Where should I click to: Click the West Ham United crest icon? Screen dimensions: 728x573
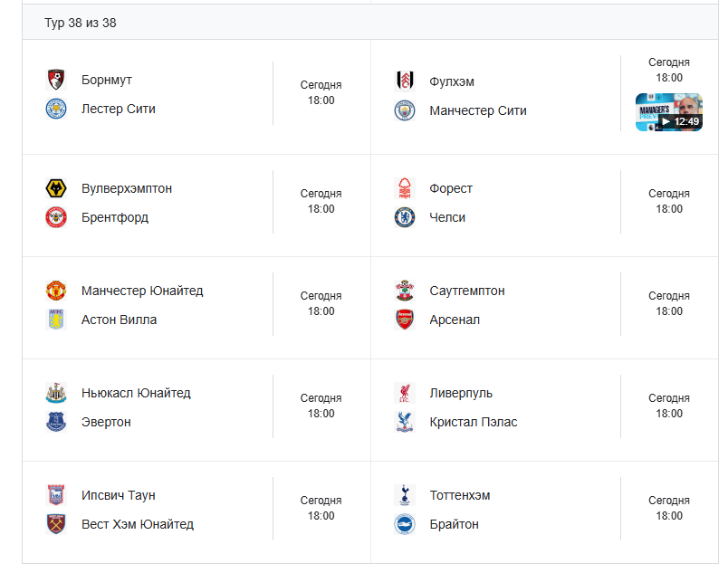pyautogui.click(x=56, y=524)
